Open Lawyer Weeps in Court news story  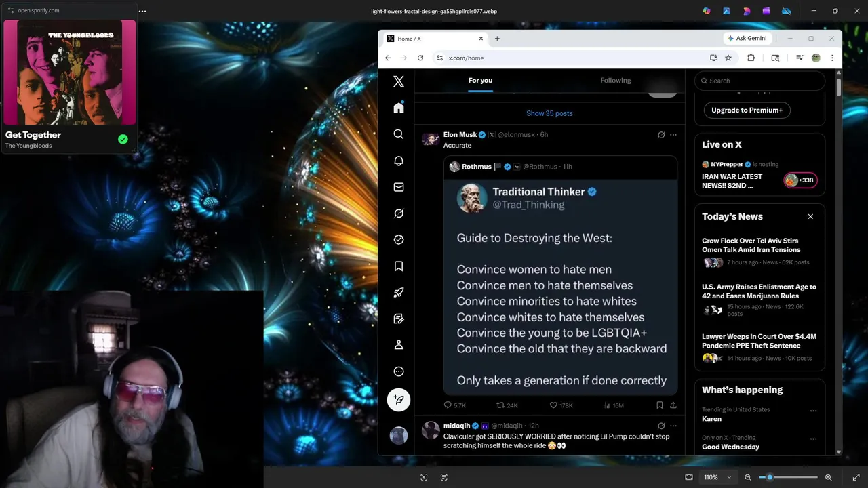(x=759, y=341)
